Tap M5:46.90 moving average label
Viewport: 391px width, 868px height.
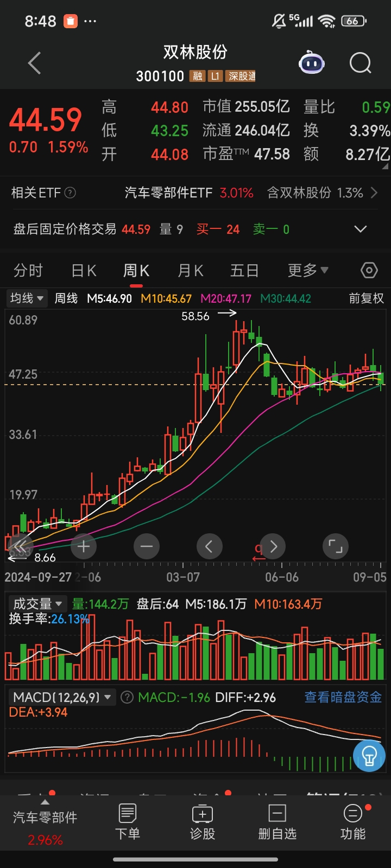[110, 298]
